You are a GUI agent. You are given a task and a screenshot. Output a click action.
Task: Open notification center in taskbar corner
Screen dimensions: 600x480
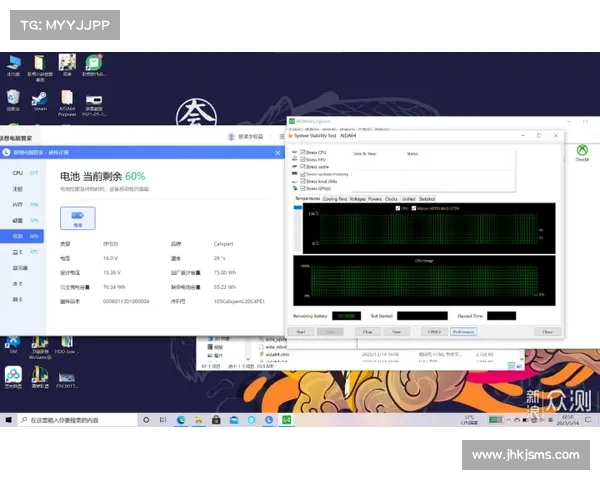point(588,420)
